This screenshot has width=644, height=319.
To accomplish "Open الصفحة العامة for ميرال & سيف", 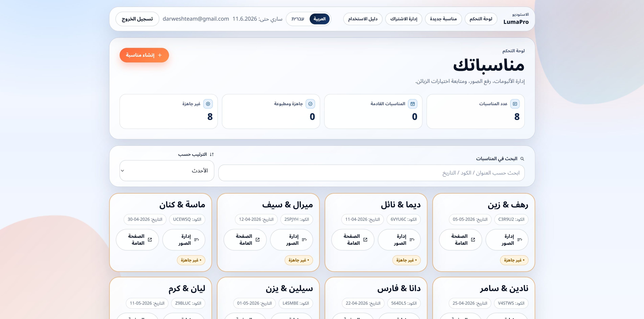I will [245, 240].
